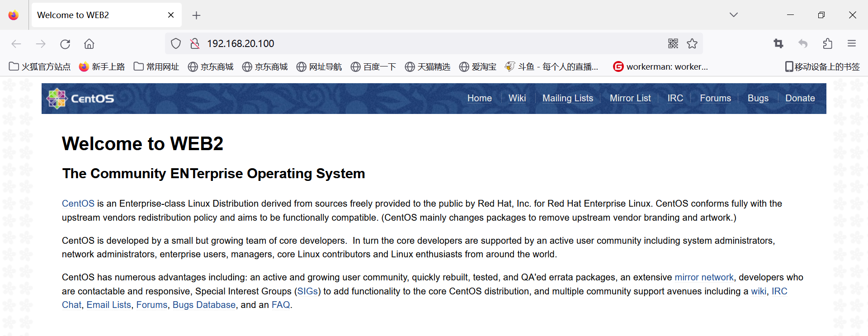Click the address bar showing 192.168.20.100

(x=407, y=43)
